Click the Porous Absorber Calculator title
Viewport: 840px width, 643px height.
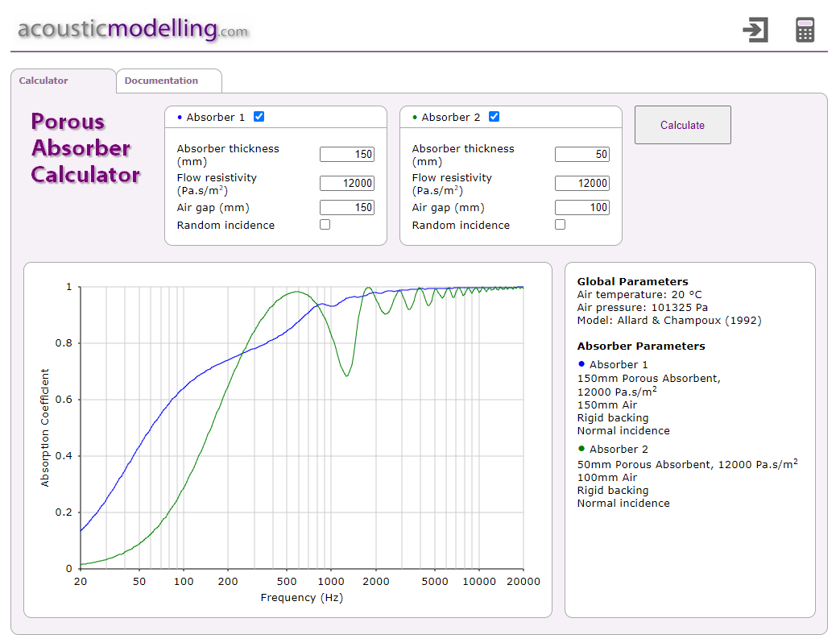(x=85, y=148)
